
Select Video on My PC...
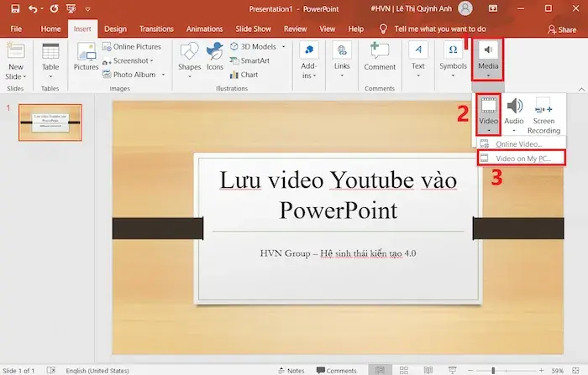(522, 159)
